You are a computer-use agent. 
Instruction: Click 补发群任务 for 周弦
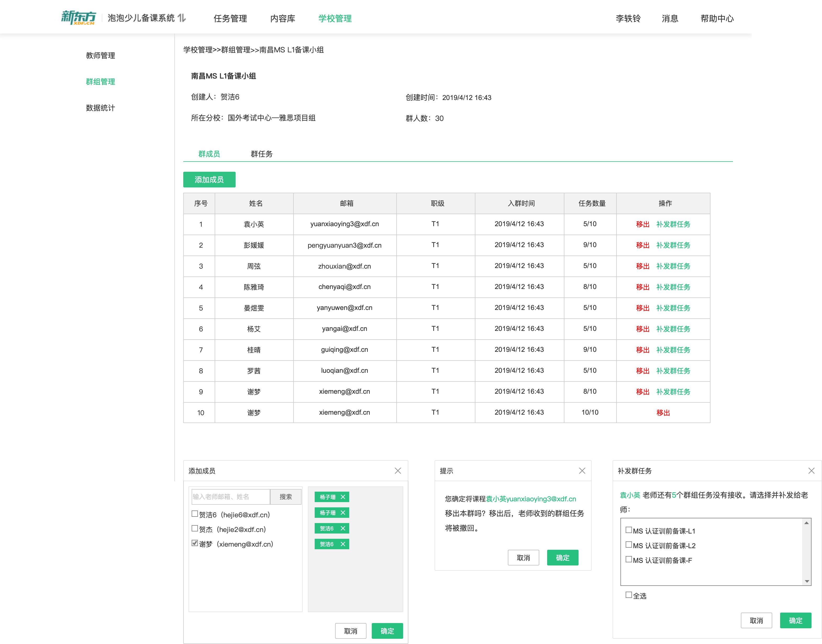click(673, 266)
